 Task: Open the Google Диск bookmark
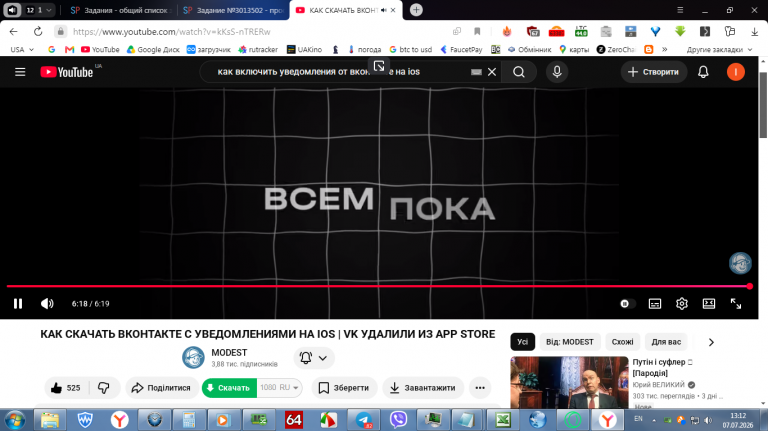[153, 49]
